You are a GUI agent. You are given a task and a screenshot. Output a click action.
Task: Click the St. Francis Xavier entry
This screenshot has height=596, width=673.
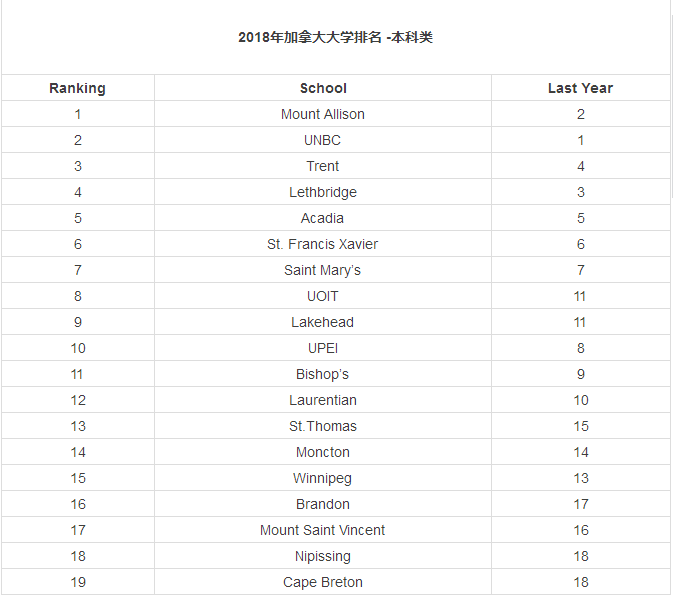(323, 244)
